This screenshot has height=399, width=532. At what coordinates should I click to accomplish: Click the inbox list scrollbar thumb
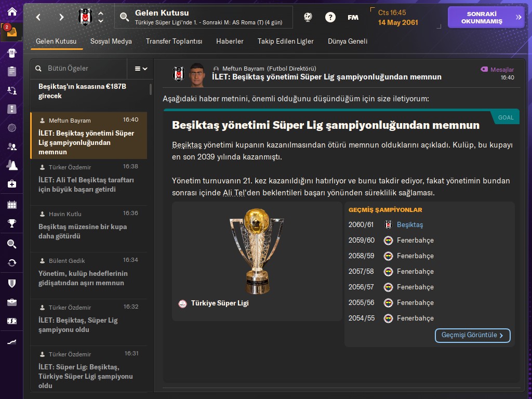[x=151, y=89]
